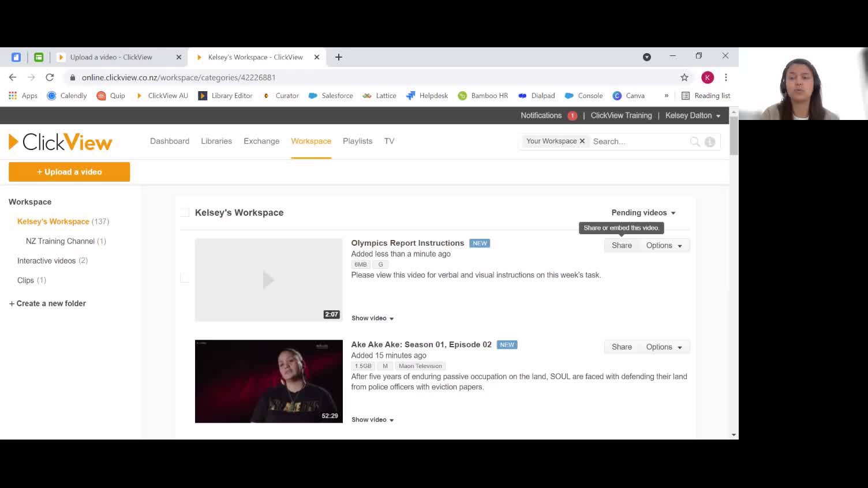The width and height of the screenshot is (868, 488).
Task: Click the Upload a video button
Action: pos(69,171)
